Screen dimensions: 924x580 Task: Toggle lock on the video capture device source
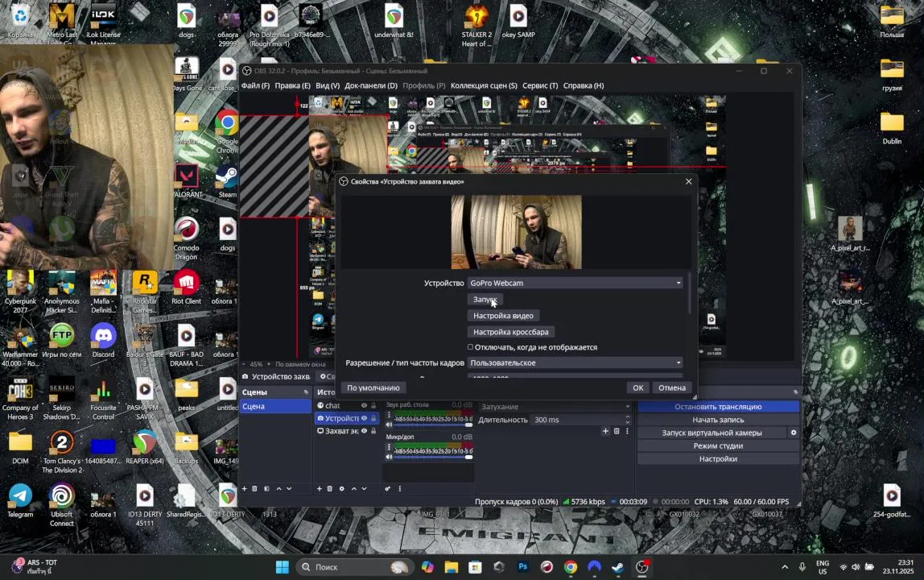(373, 418)
